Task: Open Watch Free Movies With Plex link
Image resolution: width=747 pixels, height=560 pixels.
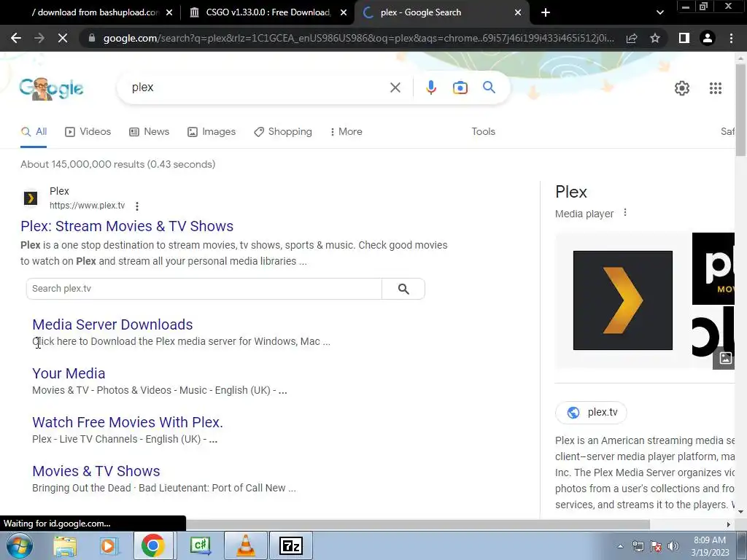Action: tap(128, 422)
